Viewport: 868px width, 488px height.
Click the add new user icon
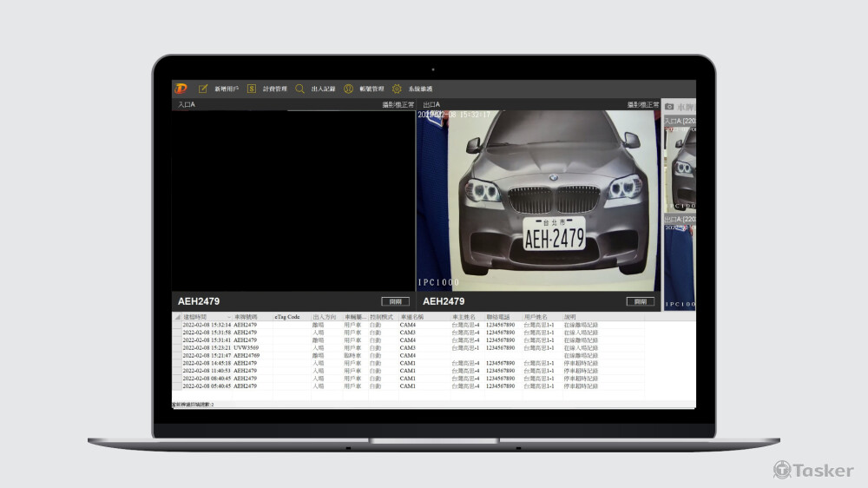[x=203, y=89]
